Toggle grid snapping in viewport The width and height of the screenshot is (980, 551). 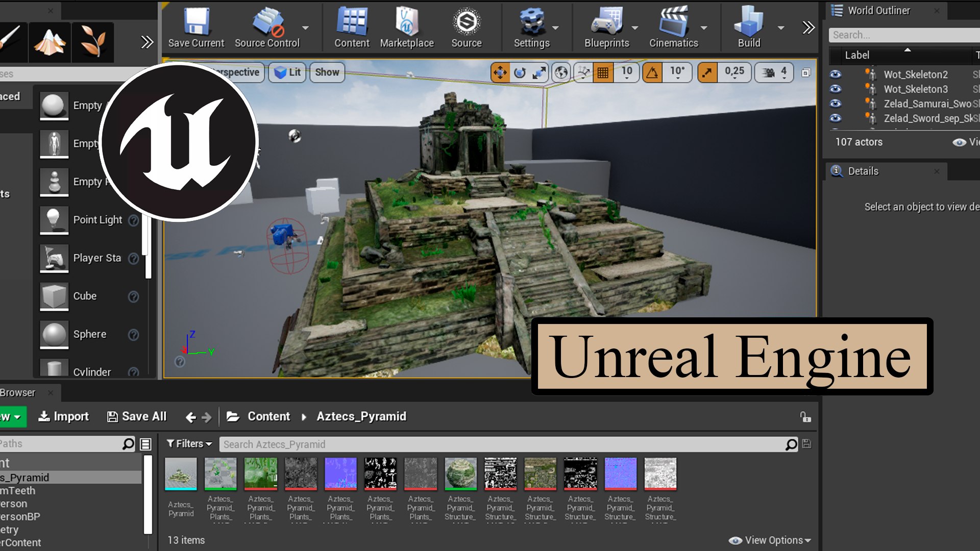coord(603,72)
